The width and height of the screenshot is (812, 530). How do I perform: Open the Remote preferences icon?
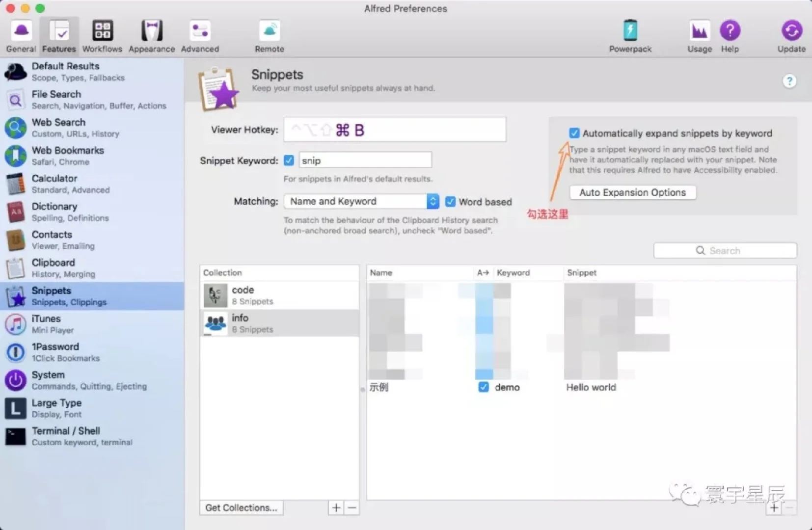point(269,35)
